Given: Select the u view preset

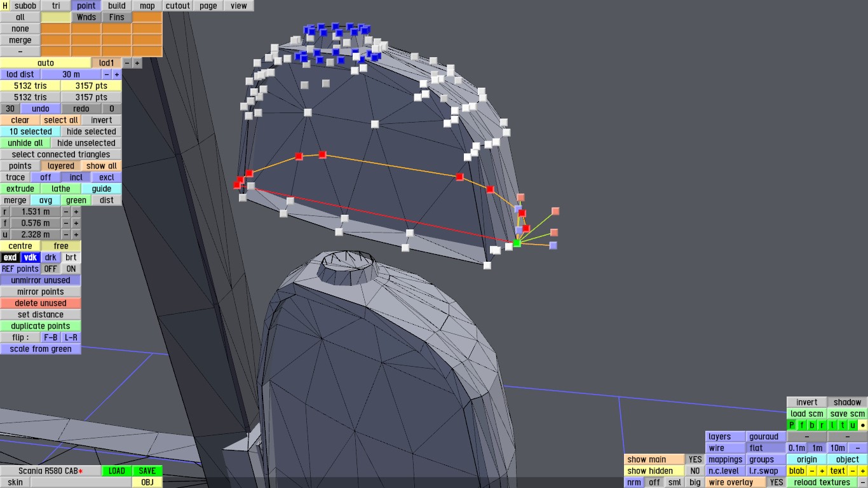Looking at the screenshot, I should tap(853, 425).
